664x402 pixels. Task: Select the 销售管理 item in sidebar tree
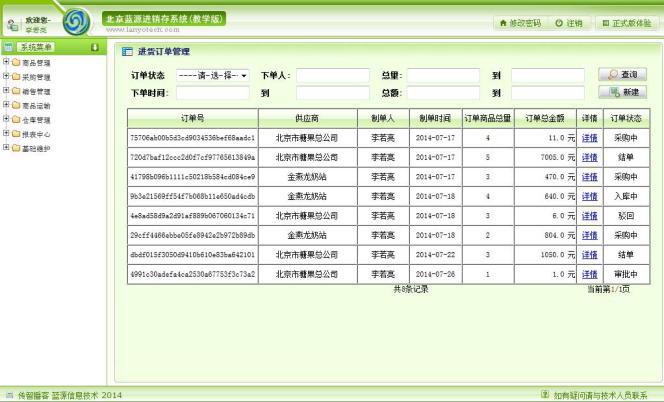(36, 91)
